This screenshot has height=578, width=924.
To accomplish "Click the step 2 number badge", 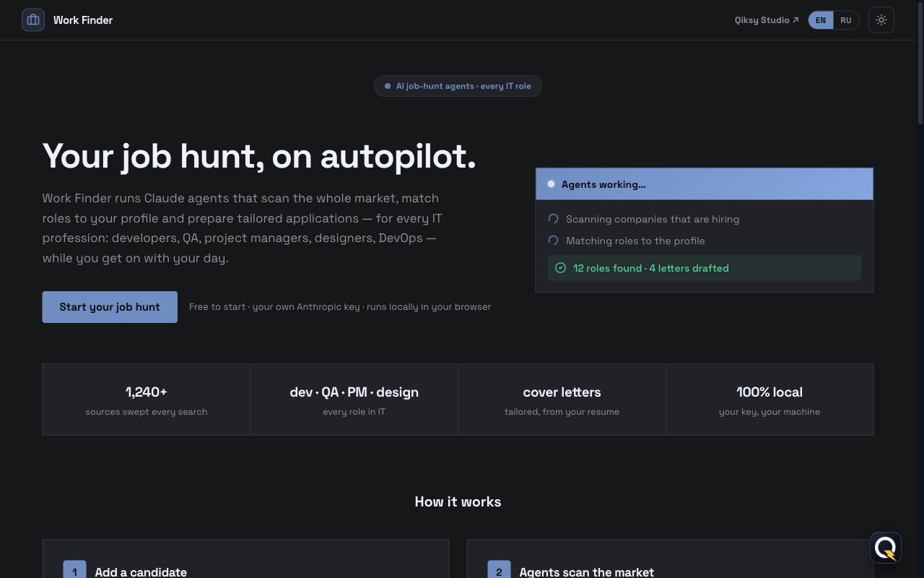I will coord(499,571).
